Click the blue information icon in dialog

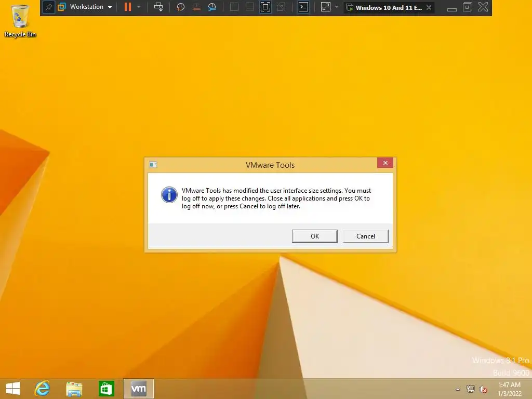pos(169,195)
